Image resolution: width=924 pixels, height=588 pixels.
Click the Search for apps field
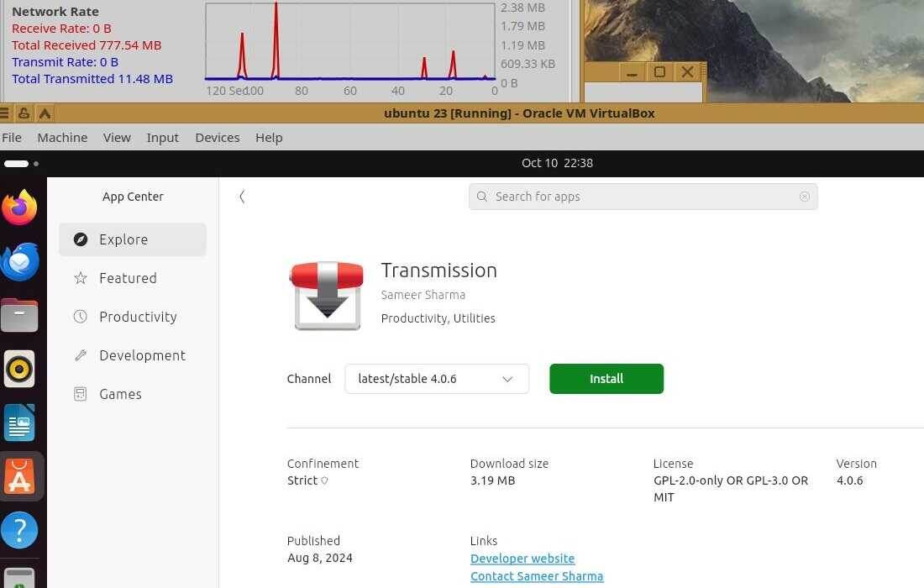coord(643,197)
